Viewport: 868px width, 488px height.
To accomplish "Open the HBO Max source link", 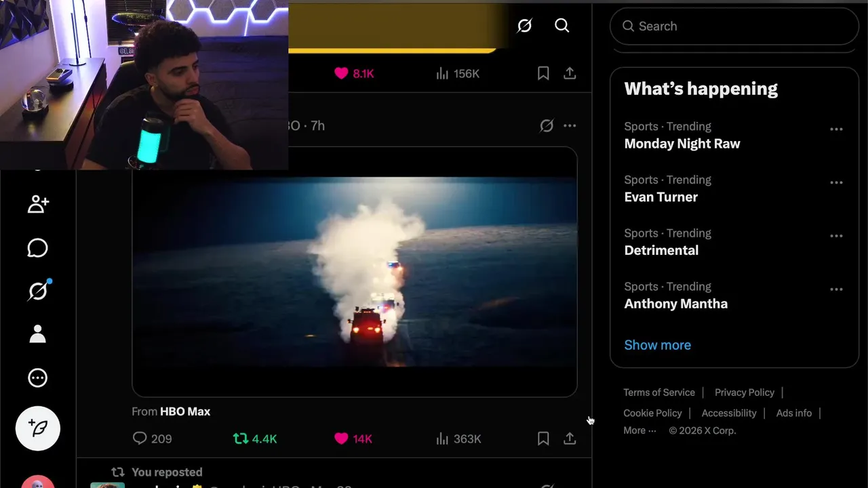I will pos(185,411).
